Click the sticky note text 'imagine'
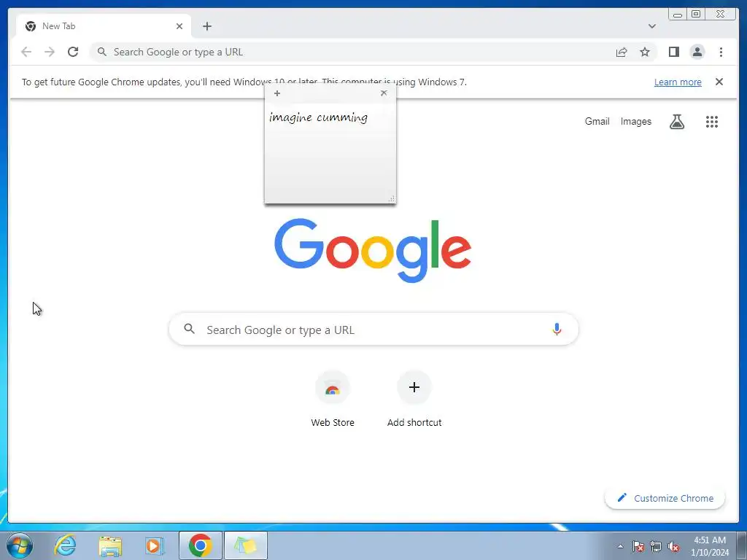Screen dimensions: 747x560 tap(290, 117)
